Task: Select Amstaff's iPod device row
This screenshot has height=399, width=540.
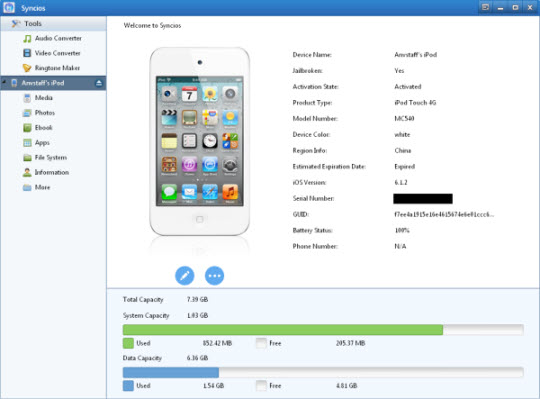Action: pos(53,83)
